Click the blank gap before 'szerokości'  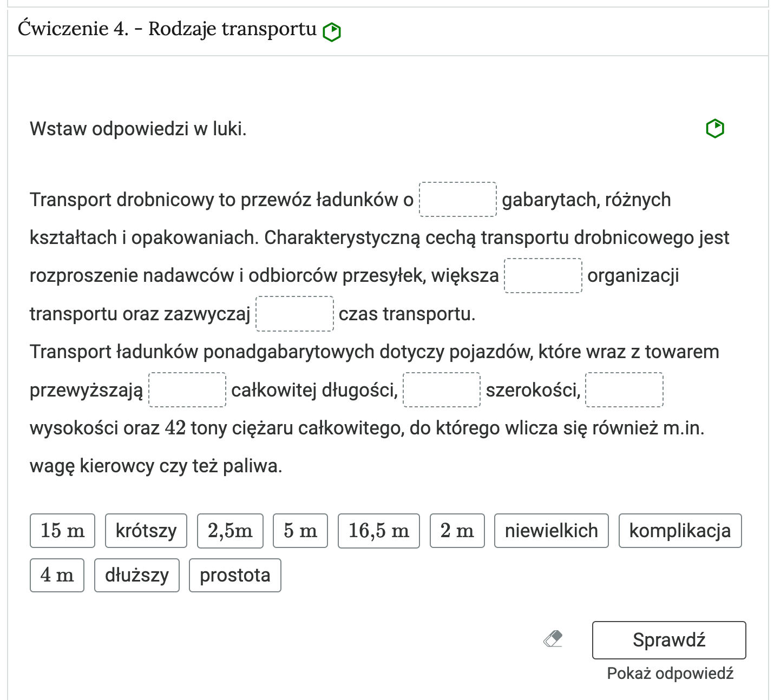click(441, 389)
